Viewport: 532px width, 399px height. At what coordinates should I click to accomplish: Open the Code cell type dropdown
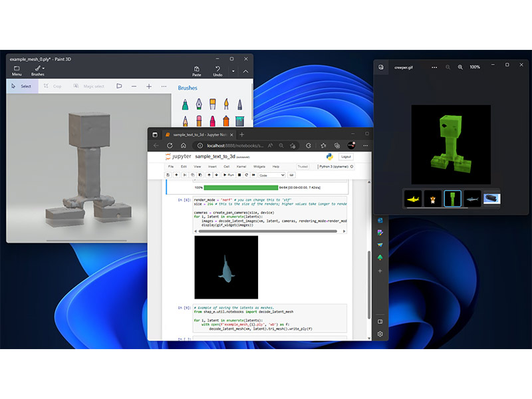pos(272,175)
